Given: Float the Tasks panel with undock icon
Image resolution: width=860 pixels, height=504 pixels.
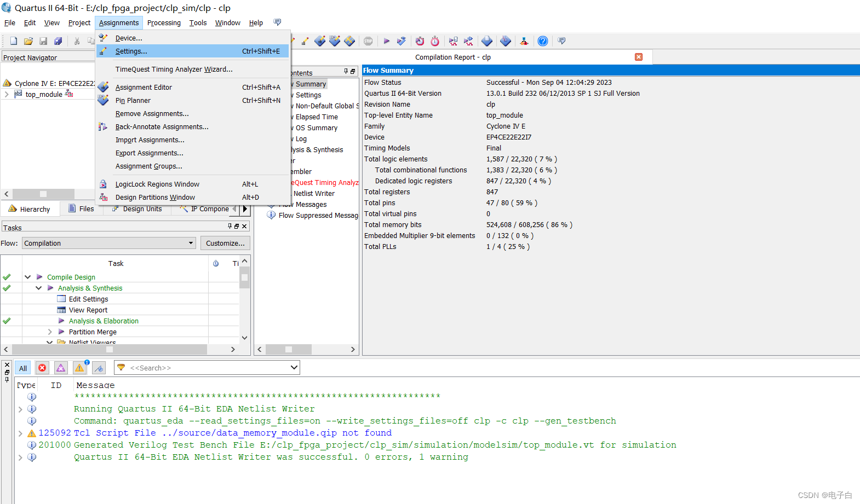Looking at the screenshot, I should pyautogui.click(x=237, y=226).
